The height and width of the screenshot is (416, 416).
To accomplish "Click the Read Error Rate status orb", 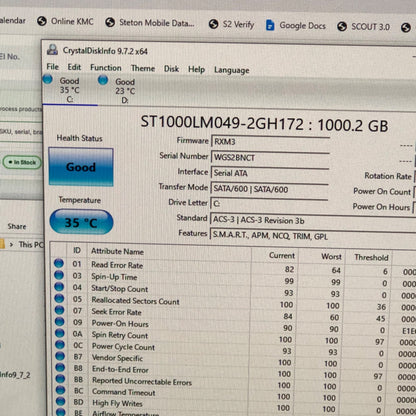I will (59, 263).
